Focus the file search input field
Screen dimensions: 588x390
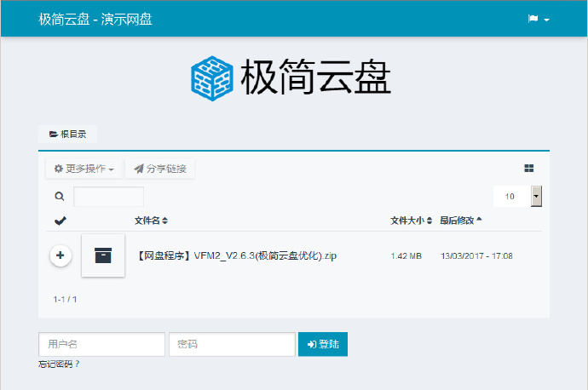coord(109,197)
